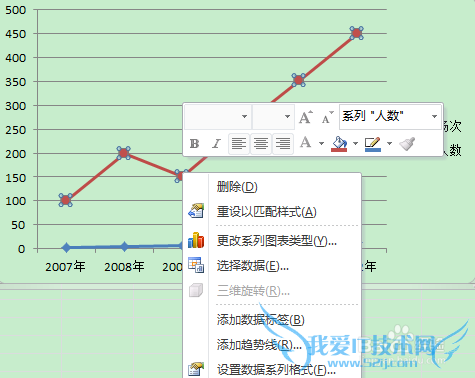Image resolution: width=475 pixels, height=378 pixels.
Task: Click the shape fill paint bucket icon
Action: pos(339,144)
